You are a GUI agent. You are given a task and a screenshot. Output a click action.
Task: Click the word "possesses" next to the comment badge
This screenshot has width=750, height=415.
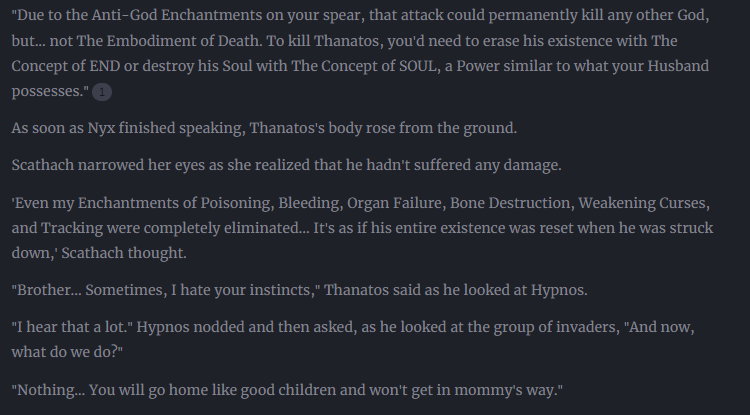point(47,92)
